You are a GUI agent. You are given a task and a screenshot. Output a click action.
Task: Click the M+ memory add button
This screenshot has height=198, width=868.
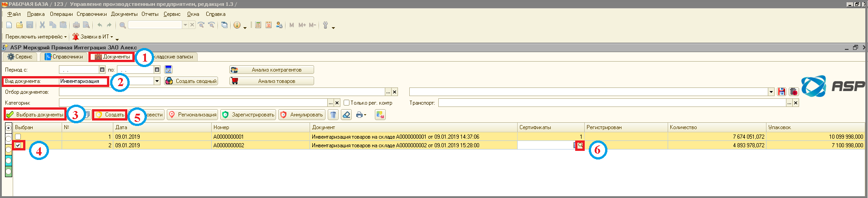coord(302,25)
